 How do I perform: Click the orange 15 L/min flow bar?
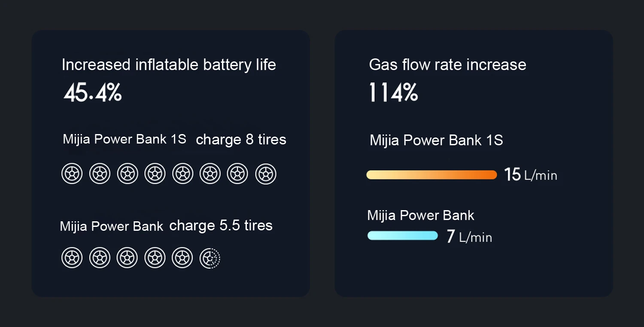[x=431, y=175]
